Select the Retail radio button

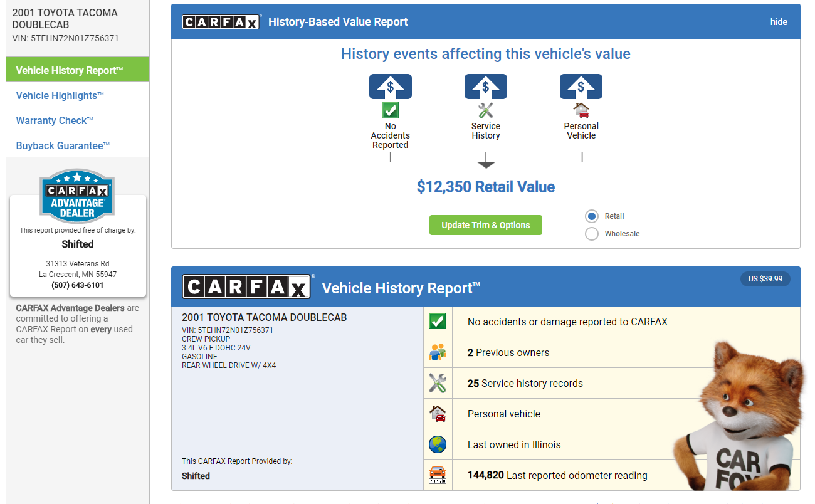(x=591, y=216)
